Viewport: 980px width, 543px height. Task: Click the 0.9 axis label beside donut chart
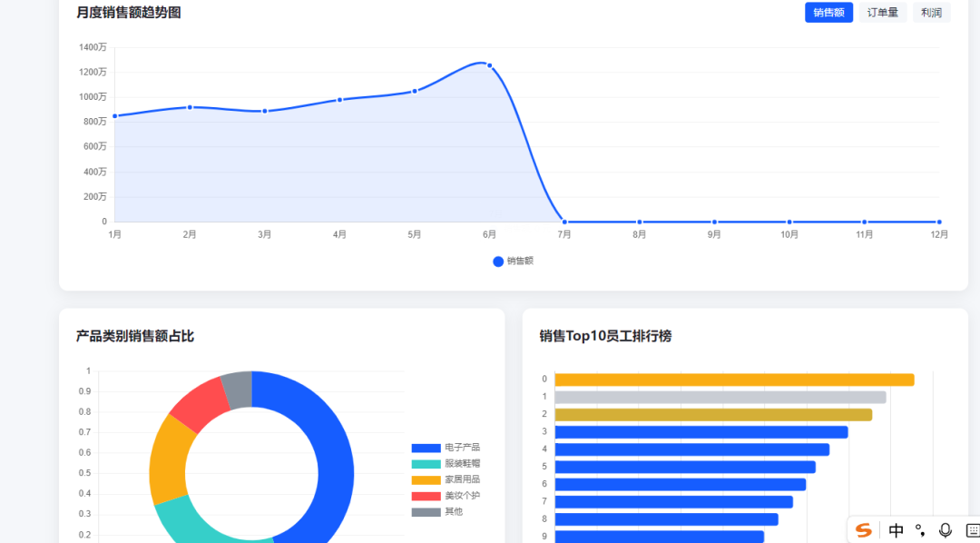(85, 391)
